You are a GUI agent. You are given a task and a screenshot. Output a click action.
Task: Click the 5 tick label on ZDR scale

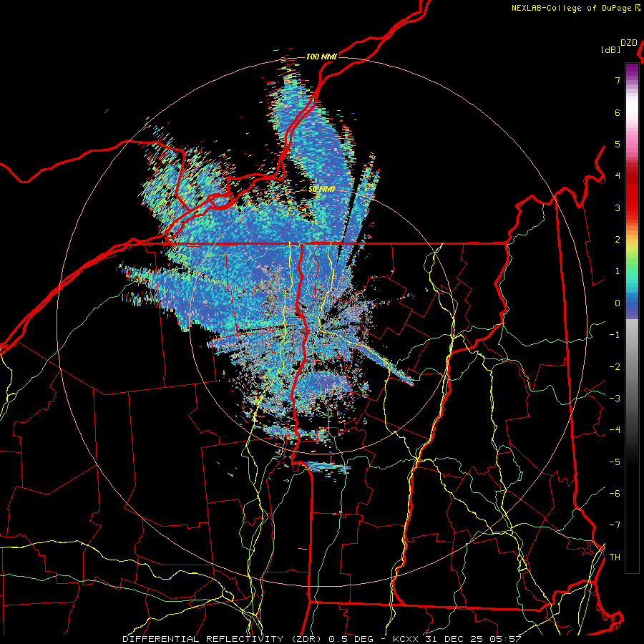(x=618, y=144)
